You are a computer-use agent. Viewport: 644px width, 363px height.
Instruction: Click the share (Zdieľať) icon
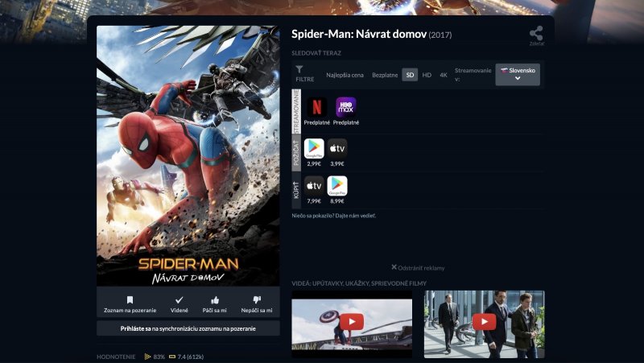(536, 35)
